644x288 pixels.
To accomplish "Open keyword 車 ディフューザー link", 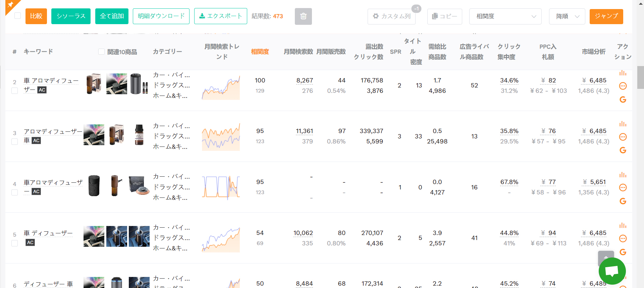I will [x=48, y=233].
